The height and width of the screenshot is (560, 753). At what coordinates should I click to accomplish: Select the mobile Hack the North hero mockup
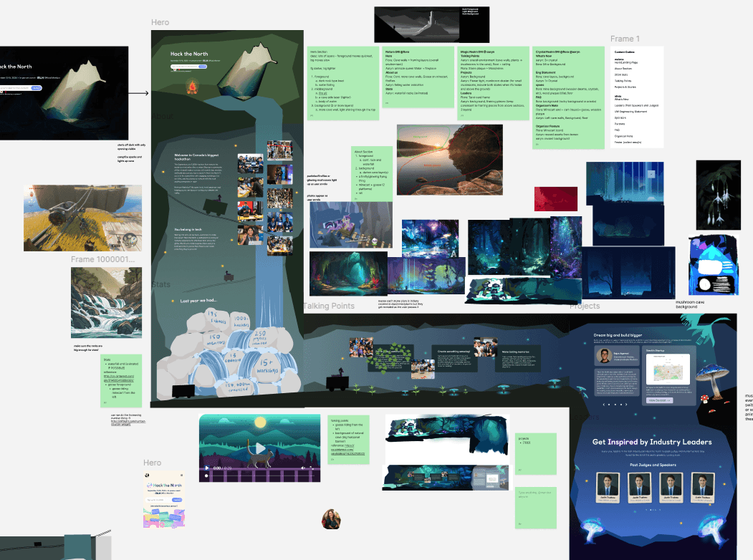[x=164, y=499]
